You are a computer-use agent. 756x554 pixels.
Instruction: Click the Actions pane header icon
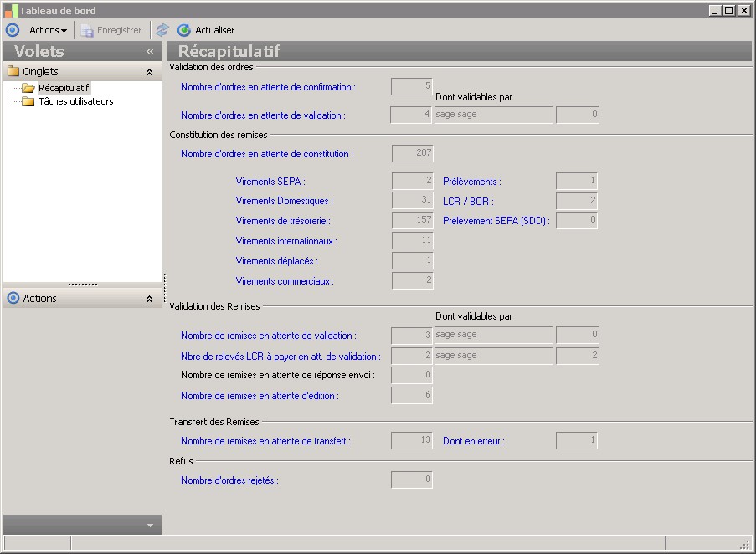point(13,299)
